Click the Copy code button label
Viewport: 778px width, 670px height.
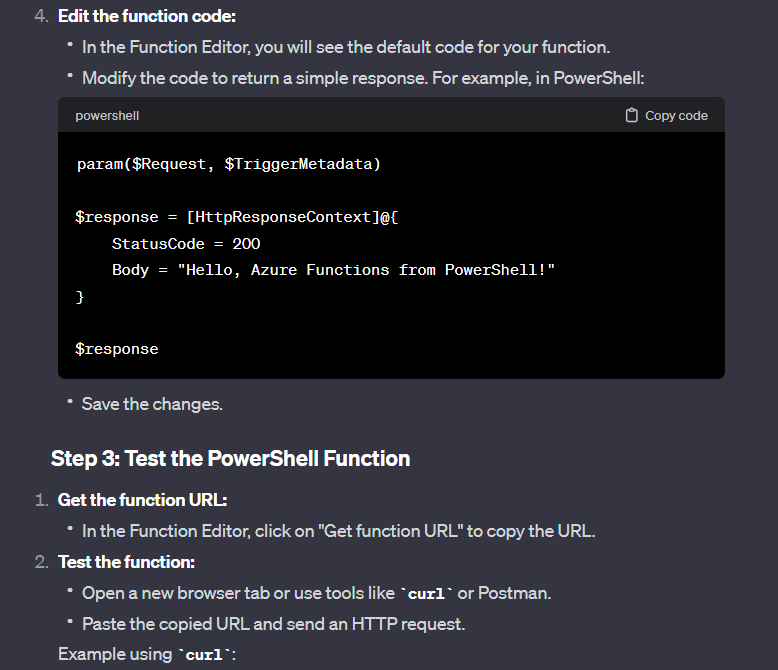click(x=676, y=116)
